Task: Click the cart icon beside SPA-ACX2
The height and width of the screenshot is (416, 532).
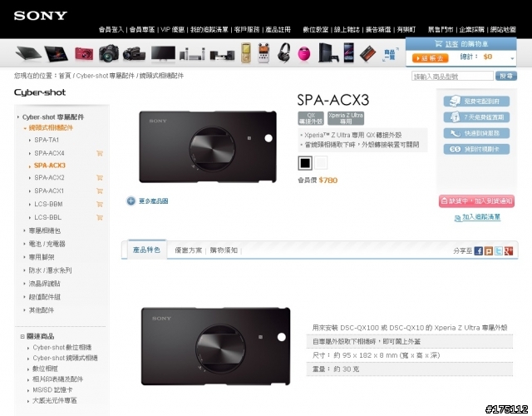Action: click(100, 177)
